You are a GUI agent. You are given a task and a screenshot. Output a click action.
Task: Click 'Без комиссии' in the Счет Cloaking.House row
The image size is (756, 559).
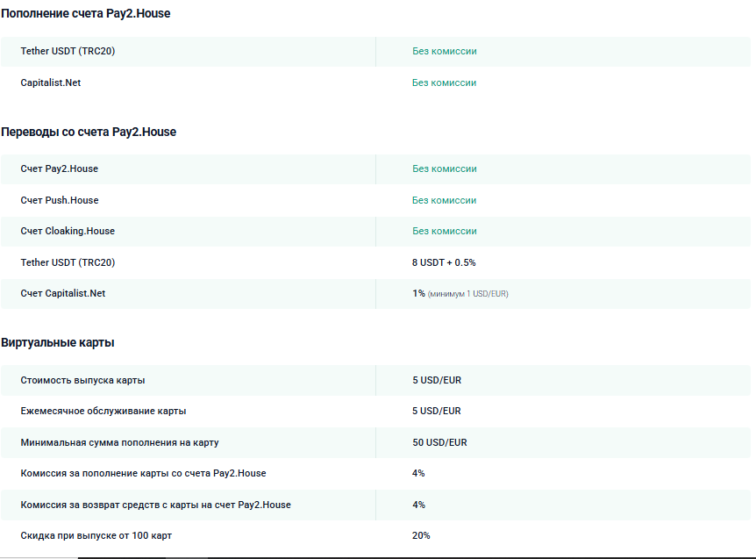444,231
